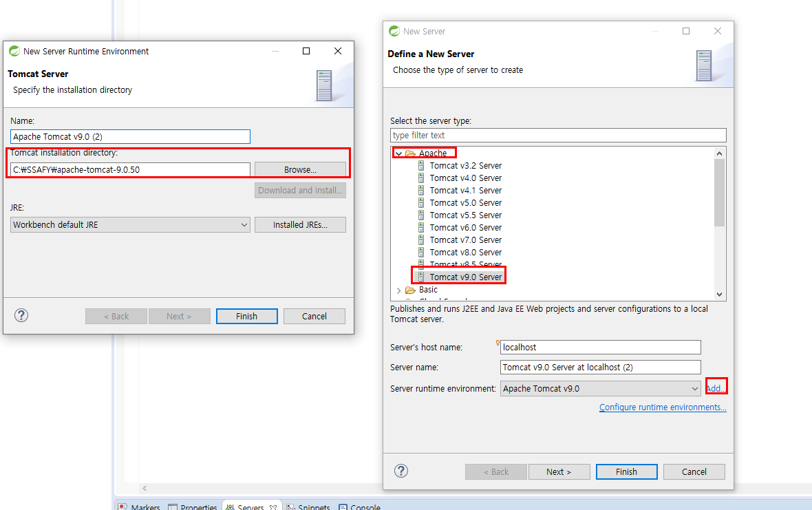Open Configure runtime environments link
Viewport: 812px width, 510px height.
(663, 407)
